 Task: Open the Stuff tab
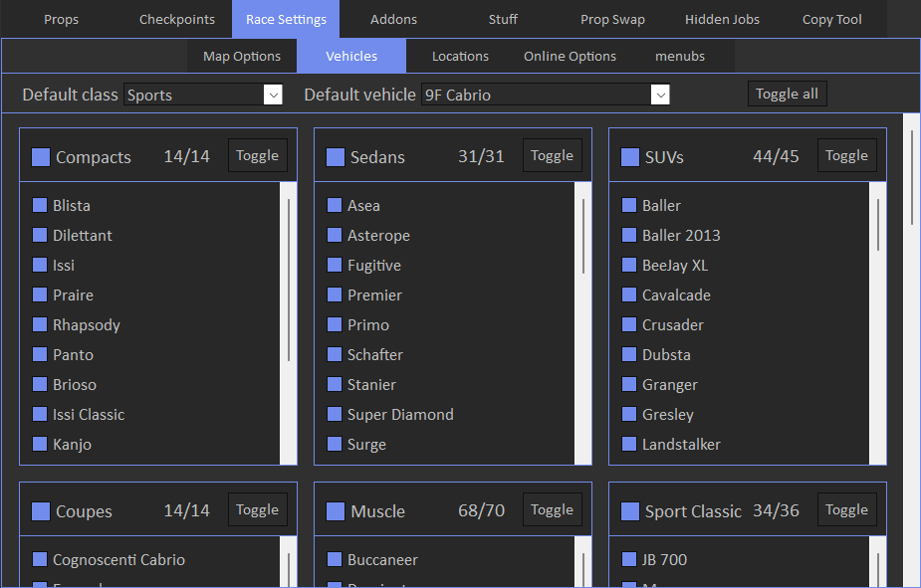[x=503, y=19]
